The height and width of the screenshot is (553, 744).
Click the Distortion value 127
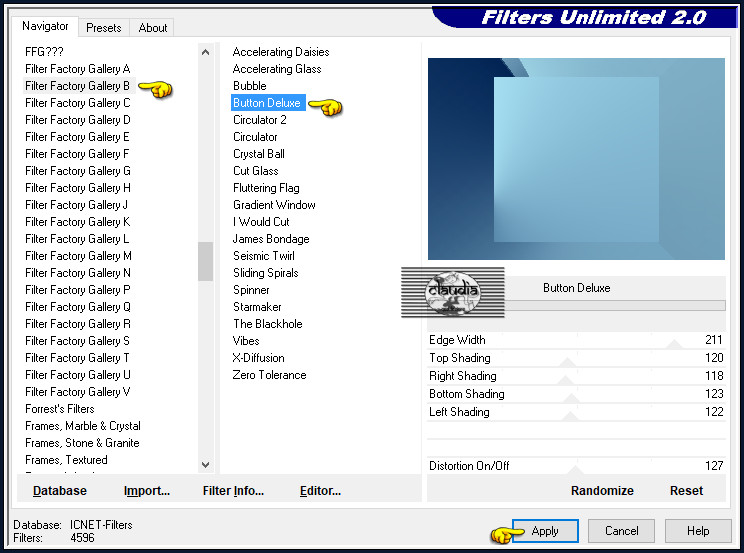click(x=714, y=466)
